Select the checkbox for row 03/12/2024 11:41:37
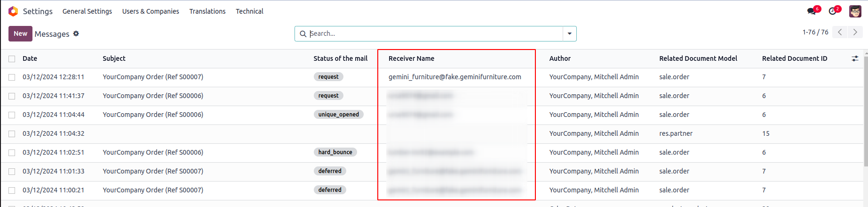The image size is (868, 207). 12,96
